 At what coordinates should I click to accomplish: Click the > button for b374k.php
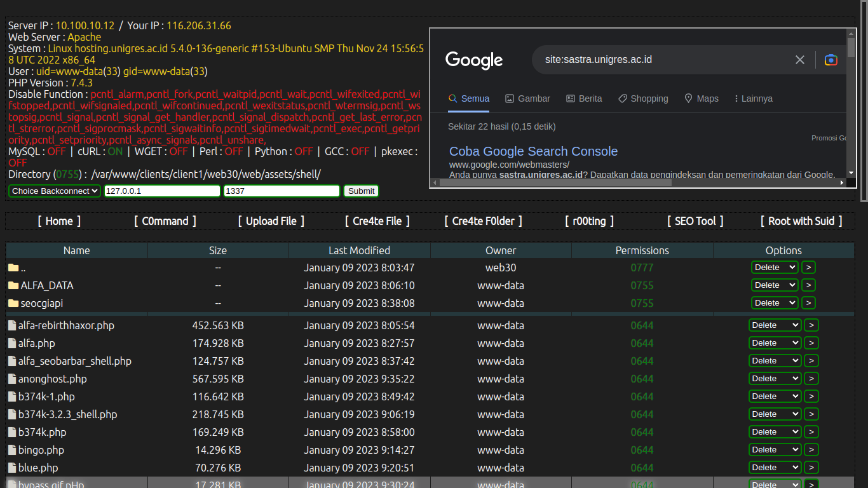click(811, 432)
